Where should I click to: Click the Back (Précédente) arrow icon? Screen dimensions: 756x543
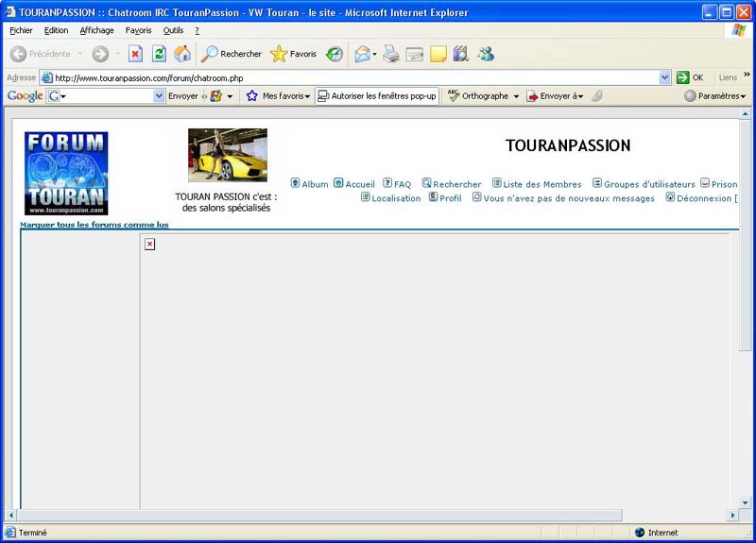tap(18, 54)
